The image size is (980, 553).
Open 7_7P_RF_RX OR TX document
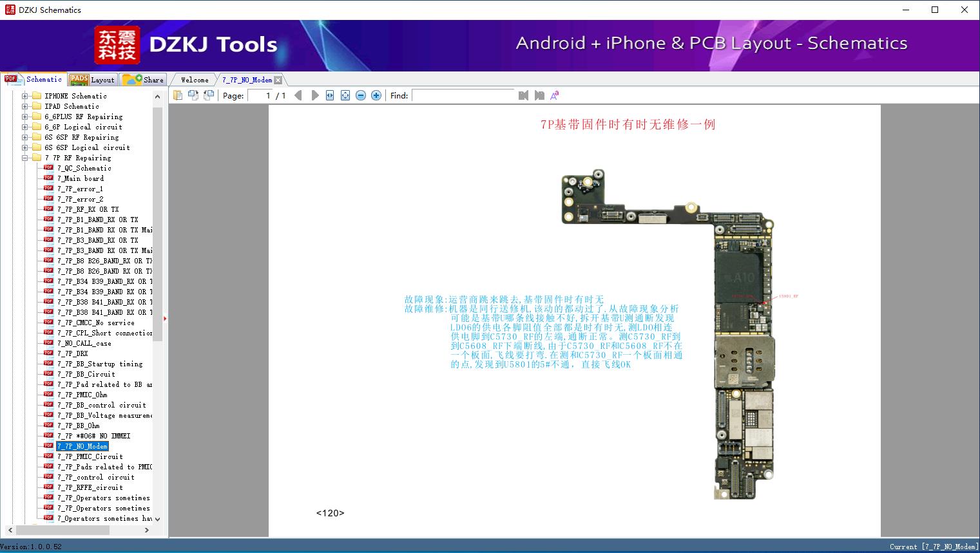pos(88,209)
